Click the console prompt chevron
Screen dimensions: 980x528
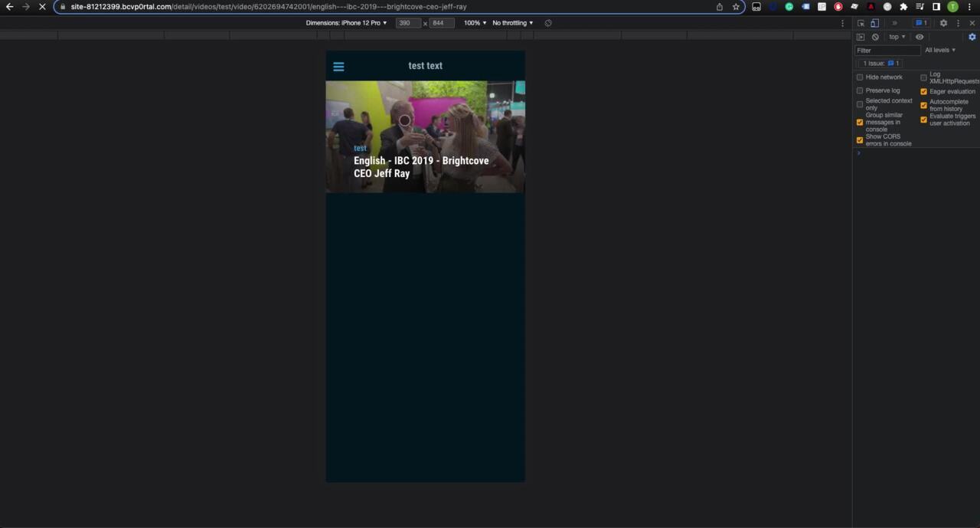pyautogui.click(x=858, y=153)
